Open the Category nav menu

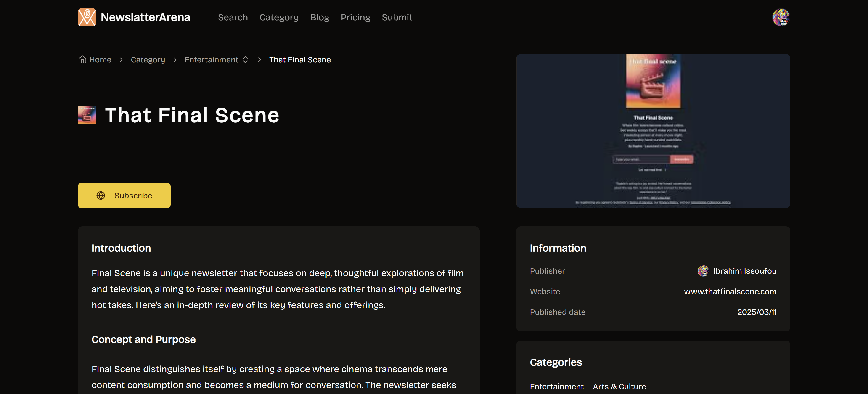click(279, 17)
